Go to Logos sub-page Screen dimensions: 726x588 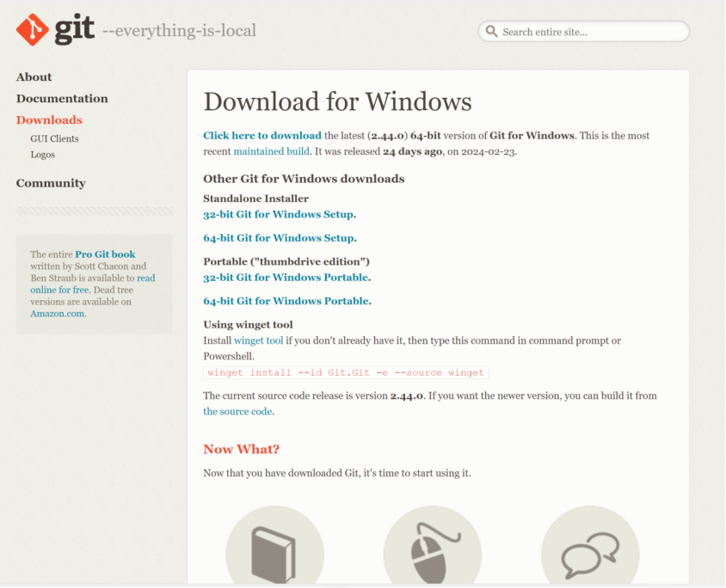pyautogui.click(x=43, y=155)
